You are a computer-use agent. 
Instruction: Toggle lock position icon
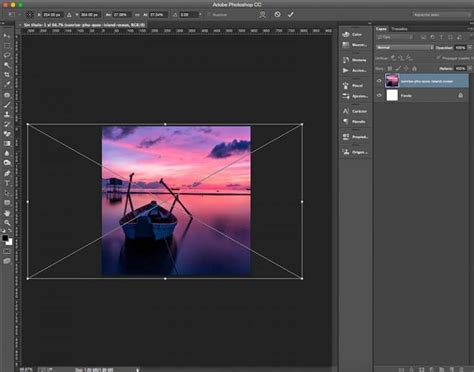click(x=406, y=68)
